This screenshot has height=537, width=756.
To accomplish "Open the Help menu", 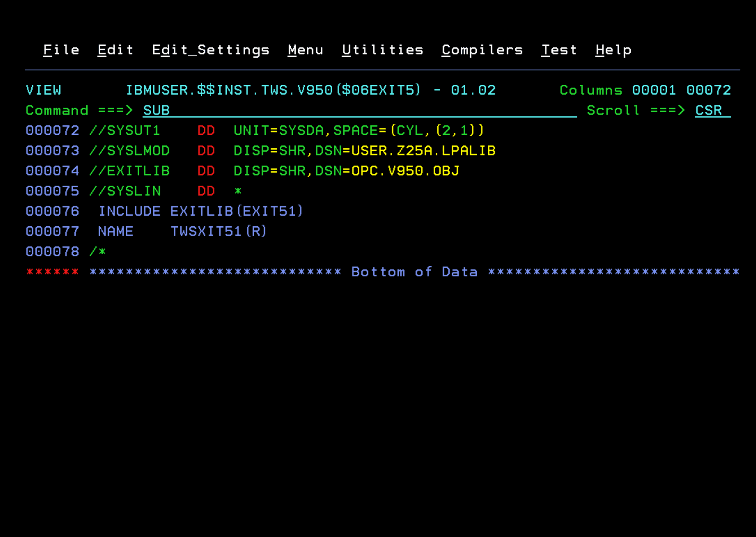I will [x=613, y=50].
